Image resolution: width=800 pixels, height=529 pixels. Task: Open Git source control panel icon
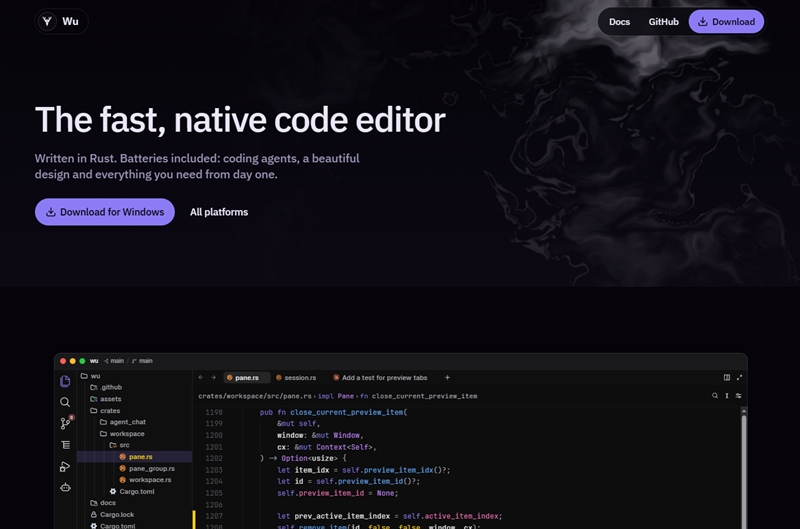pyautogui.click(x=66, y=423)
